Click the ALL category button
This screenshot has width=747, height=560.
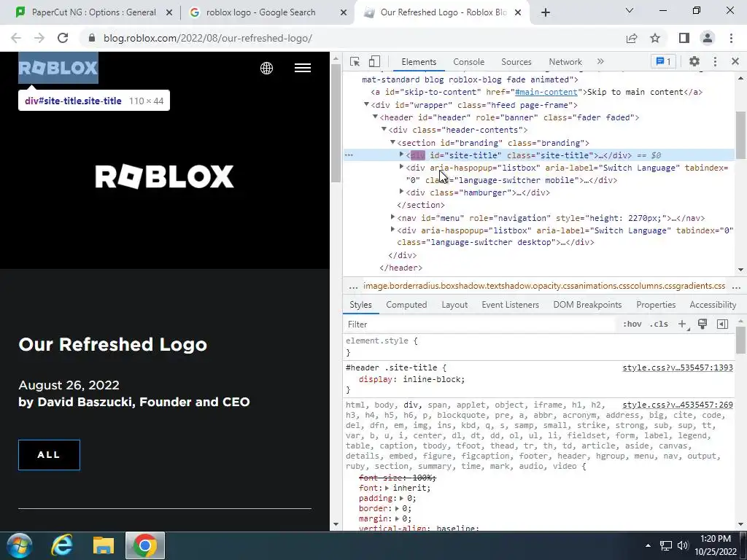49,455
